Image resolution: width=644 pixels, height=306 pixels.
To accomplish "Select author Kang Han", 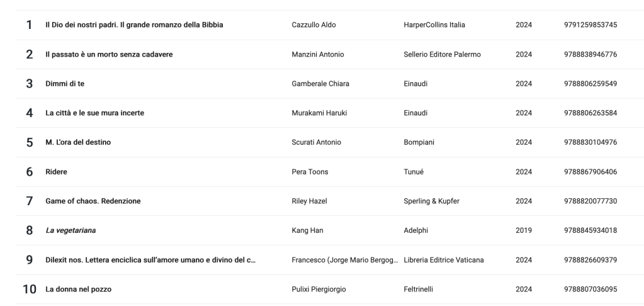I will tap(308, 230).
